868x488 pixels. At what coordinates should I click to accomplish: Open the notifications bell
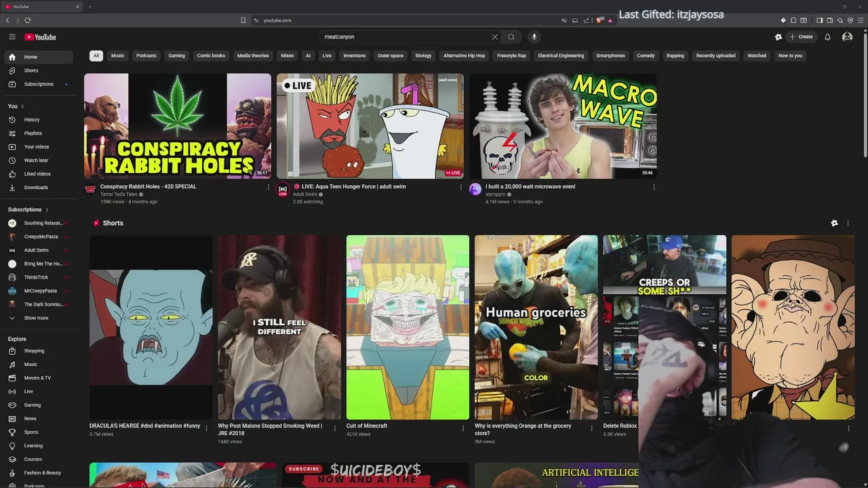point(827,37)
